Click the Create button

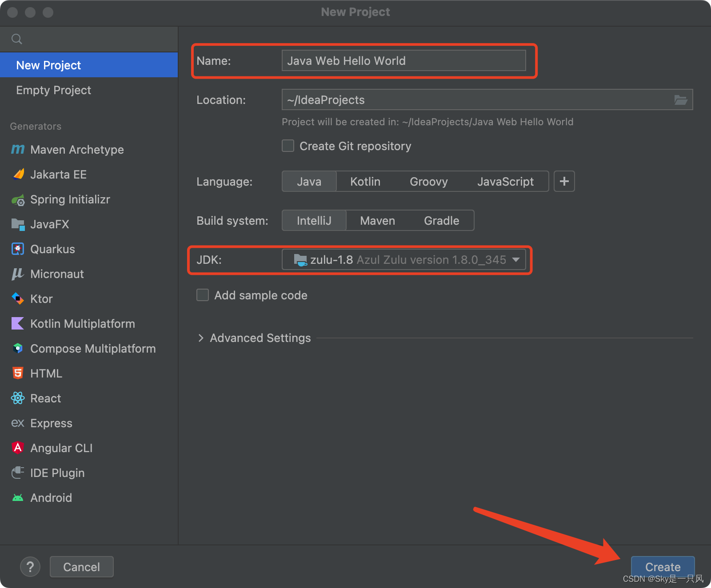point(663,567)
